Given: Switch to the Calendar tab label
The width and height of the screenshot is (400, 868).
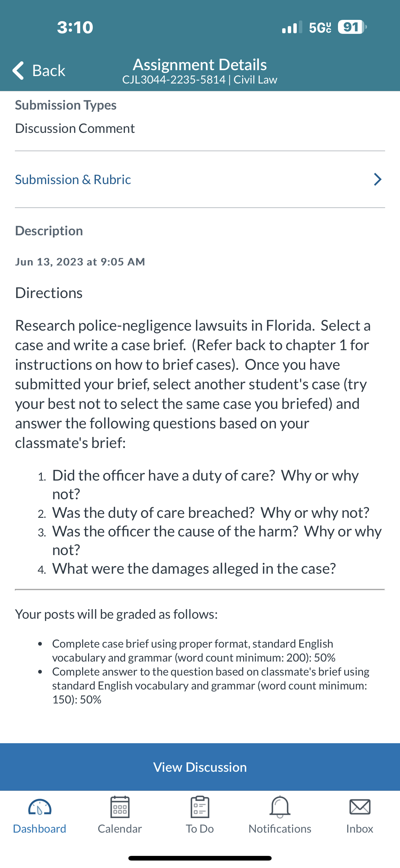Looking at the screenshot, I should pos(120,829).
